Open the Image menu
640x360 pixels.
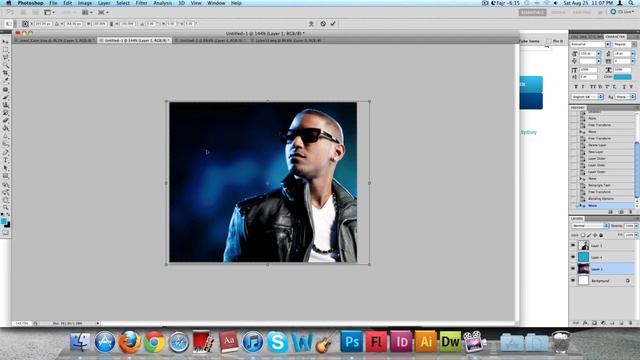85,3
